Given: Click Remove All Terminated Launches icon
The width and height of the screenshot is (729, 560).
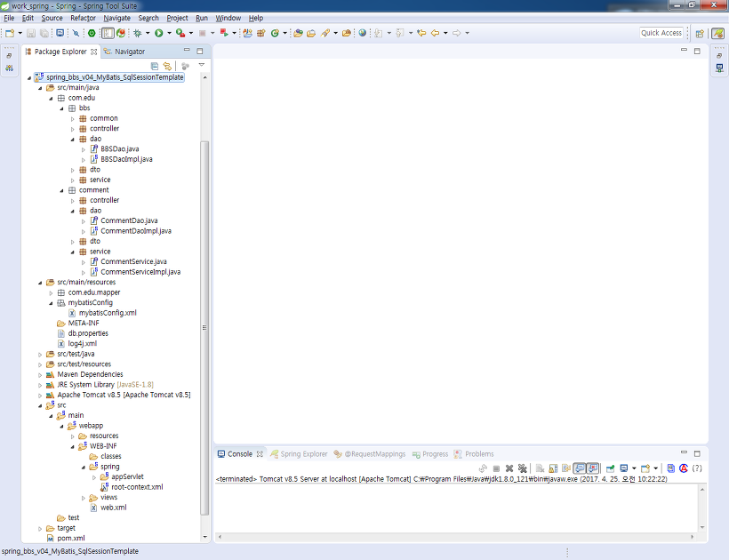Looking at the screenshot, I should [x=523, y=468].
